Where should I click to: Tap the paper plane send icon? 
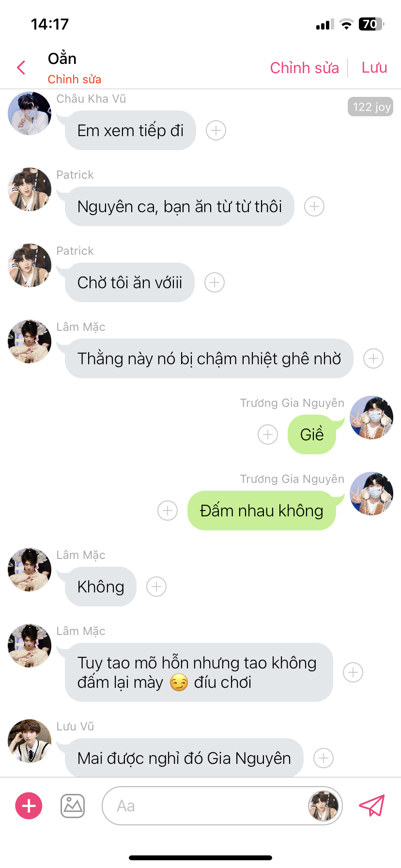tap(371, 806)
